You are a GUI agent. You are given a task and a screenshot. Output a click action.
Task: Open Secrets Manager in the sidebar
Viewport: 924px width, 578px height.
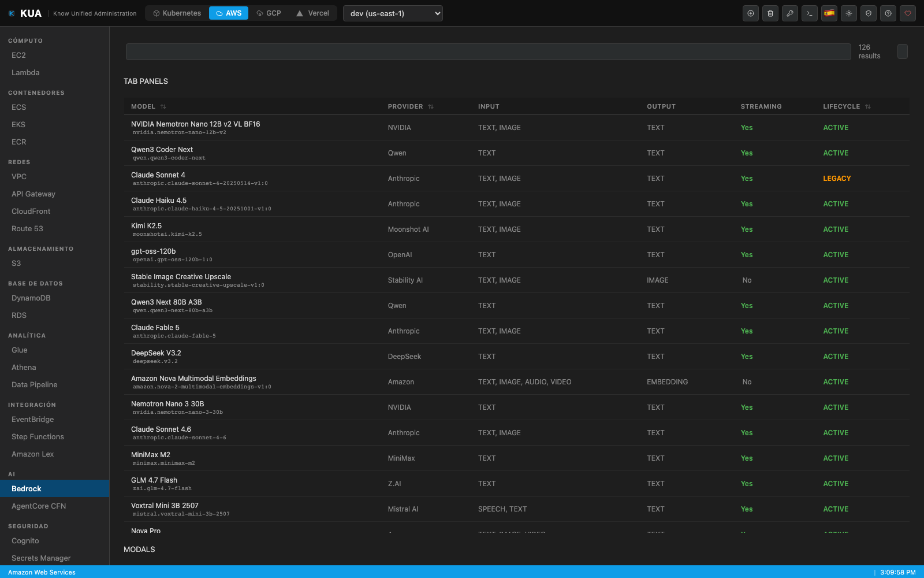point(55,558)
